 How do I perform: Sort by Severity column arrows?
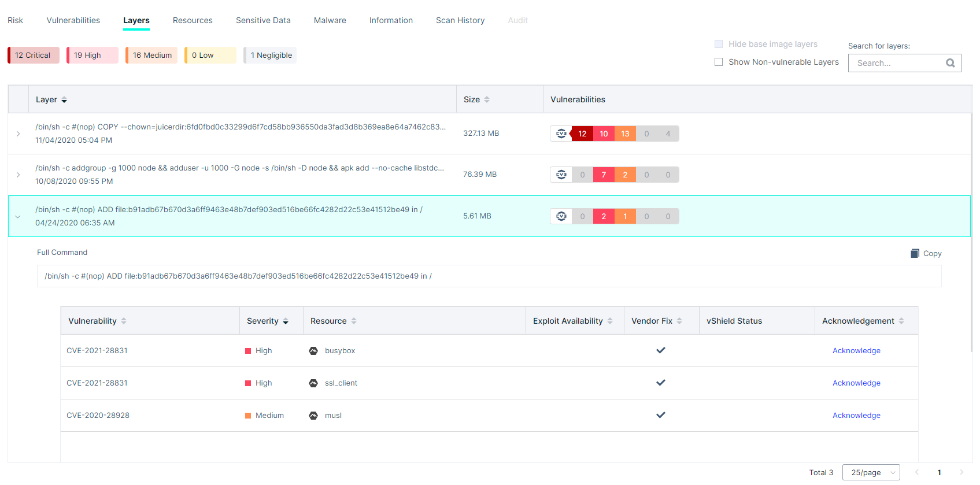point(286,321)
